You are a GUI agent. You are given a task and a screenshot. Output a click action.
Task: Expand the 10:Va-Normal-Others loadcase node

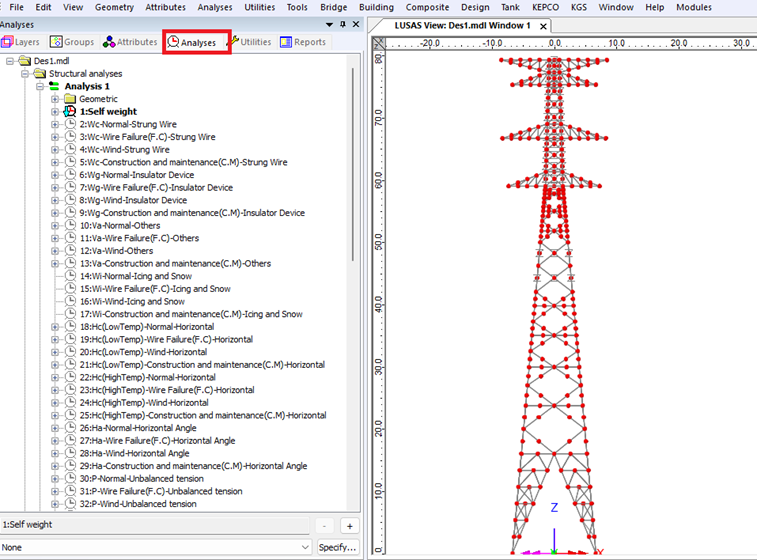click(55, 226)
